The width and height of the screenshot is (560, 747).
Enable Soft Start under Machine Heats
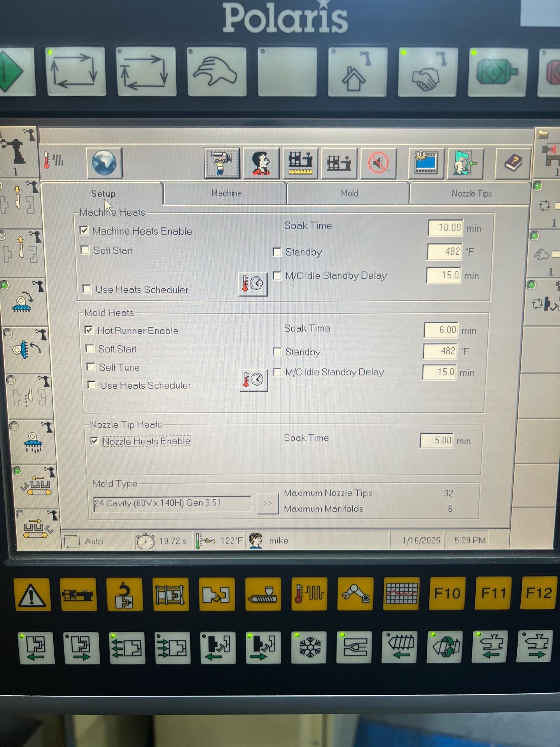85,250
